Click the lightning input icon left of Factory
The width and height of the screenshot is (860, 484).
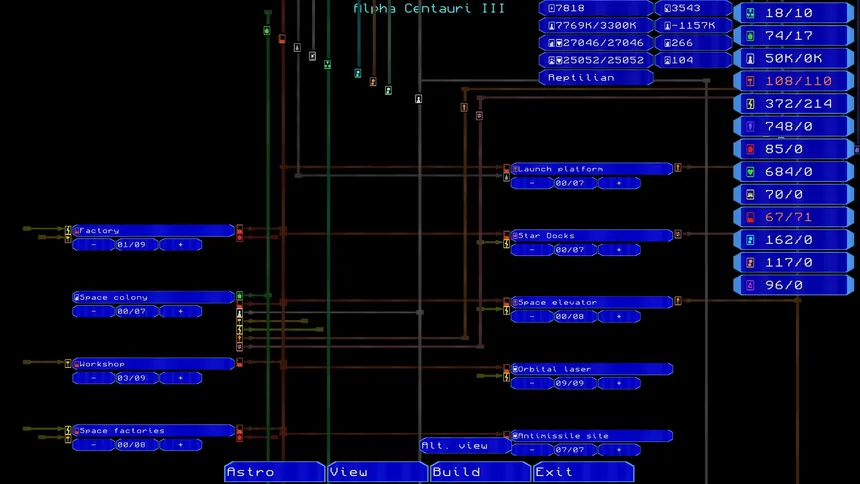tap(68, 229)
